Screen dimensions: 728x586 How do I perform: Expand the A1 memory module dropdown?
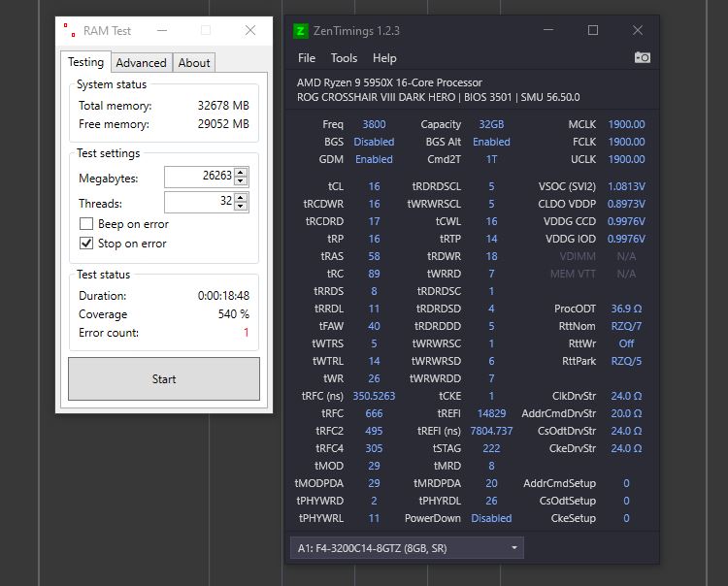pyautogui.click(x=513, y=548)
